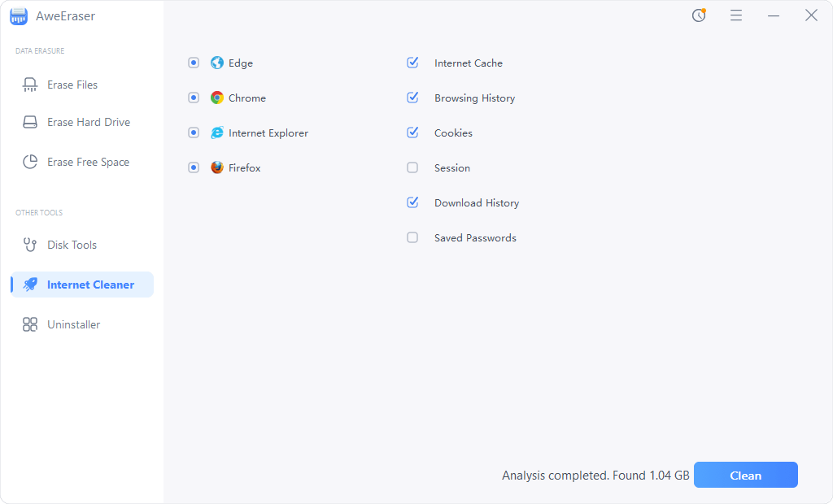Uncheck the Cookies checkbox
The image size is (833, 504).
pyautogui.click(x=412, y=133)
